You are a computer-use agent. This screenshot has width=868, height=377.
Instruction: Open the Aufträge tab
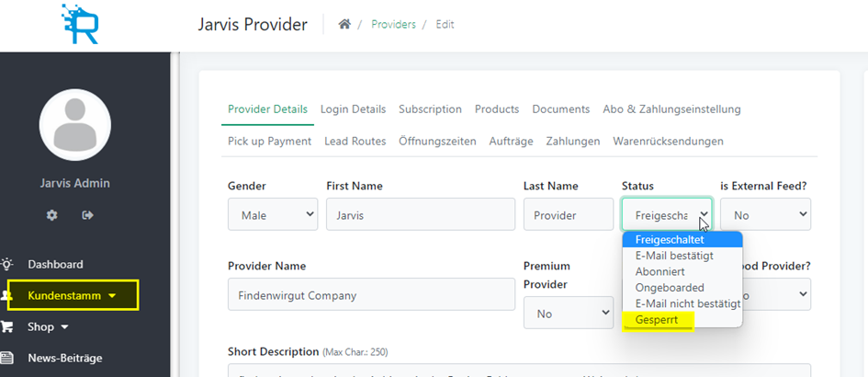pyautogui.click(x=511, y=142)
